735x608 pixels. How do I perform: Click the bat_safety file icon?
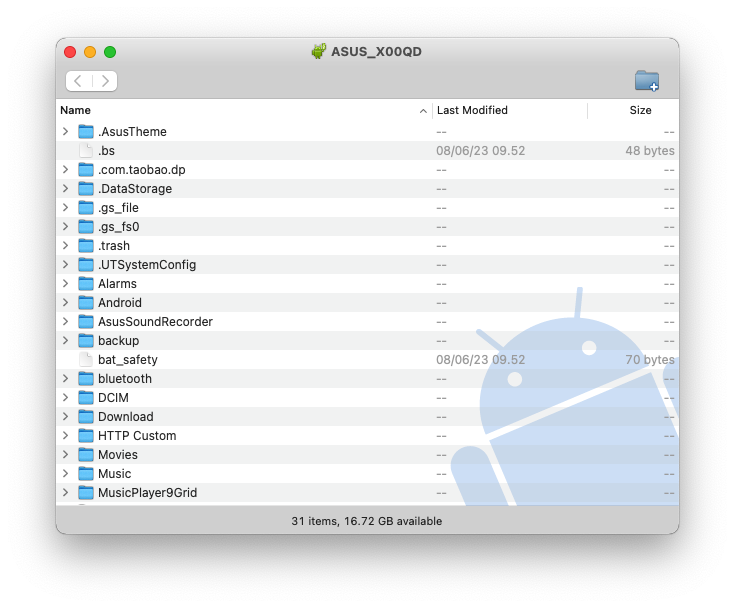click(86, 360)
